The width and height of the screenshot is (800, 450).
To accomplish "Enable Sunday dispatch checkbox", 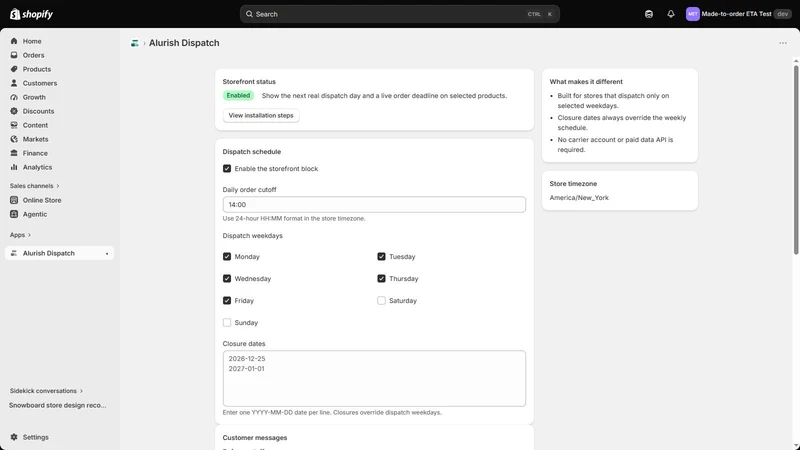I will (227, 322).
